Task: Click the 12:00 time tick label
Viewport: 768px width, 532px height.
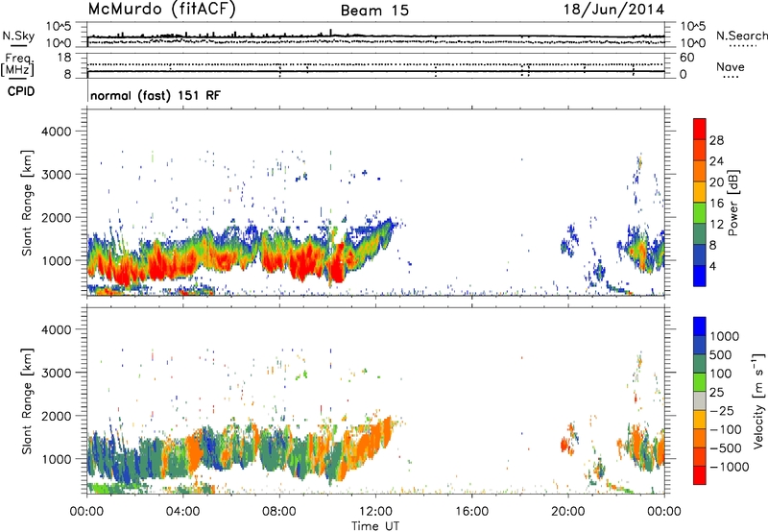Action: 375,512
